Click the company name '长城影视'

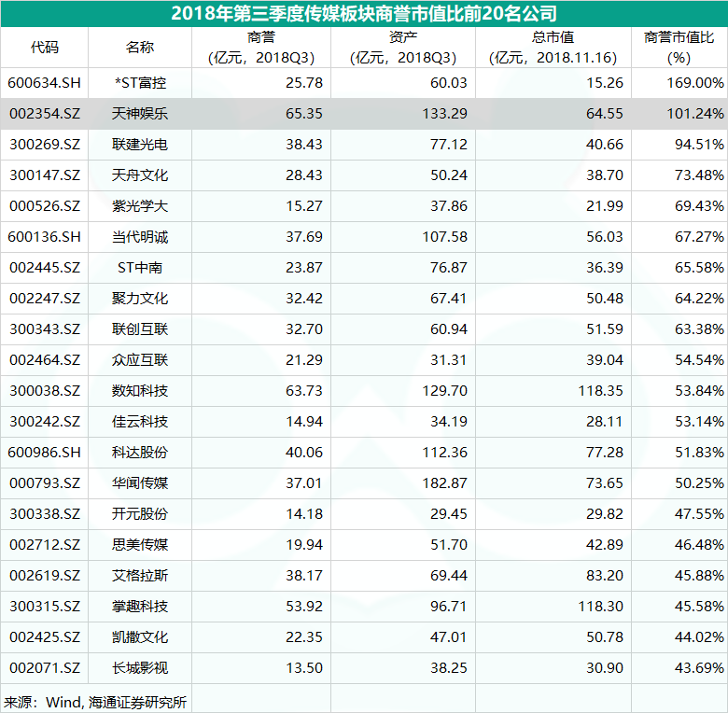pos(140,668)
